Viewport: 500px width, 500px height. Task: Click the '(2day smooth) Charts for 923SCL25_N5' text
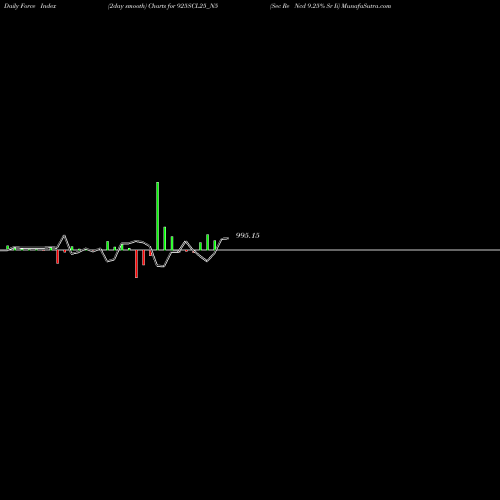[163, 6]
